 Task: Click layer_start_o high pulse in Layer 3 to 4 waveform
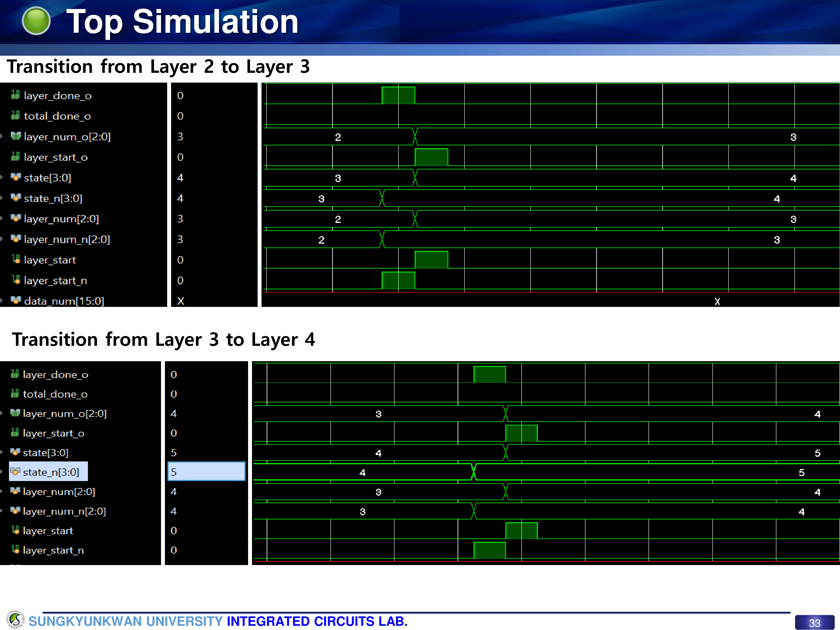[521, 433]
